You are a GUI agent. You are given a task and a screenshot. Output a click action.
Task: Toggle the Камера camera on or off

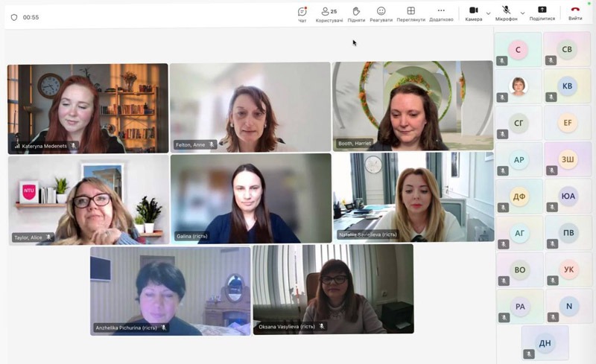click(x=473, y=10)
